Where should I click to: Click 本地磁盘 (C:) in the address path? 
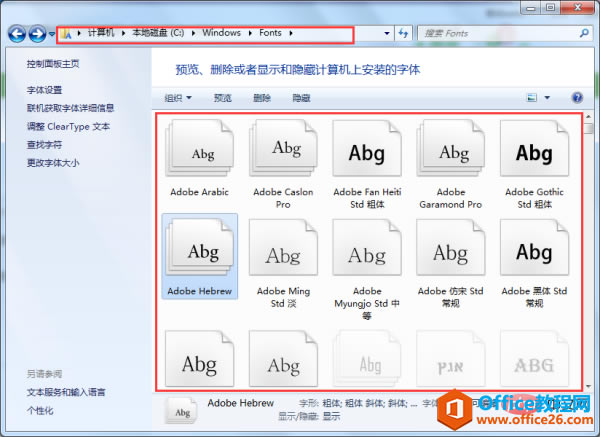coord(158,33)
